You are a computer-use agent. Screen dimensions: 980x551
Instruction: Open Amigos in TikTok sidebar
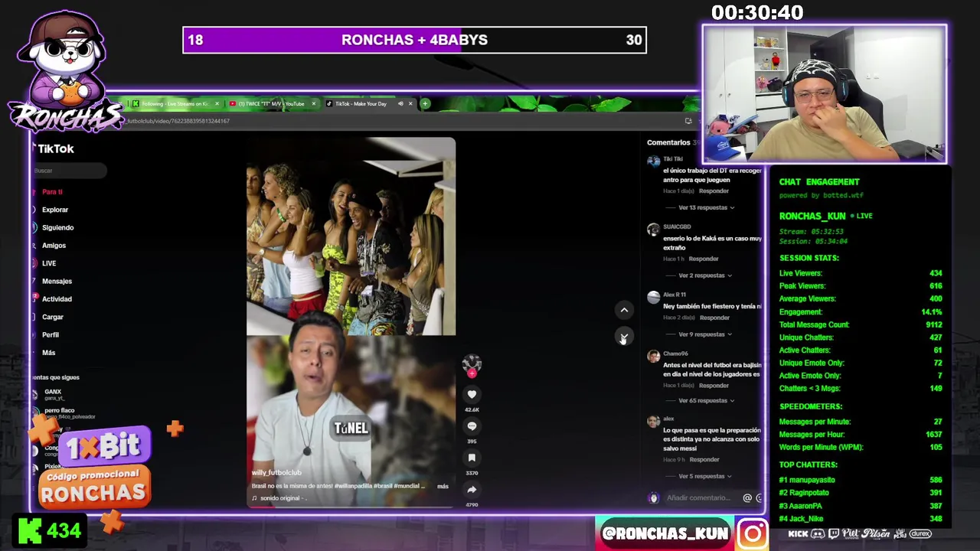[x=54, y=246]
